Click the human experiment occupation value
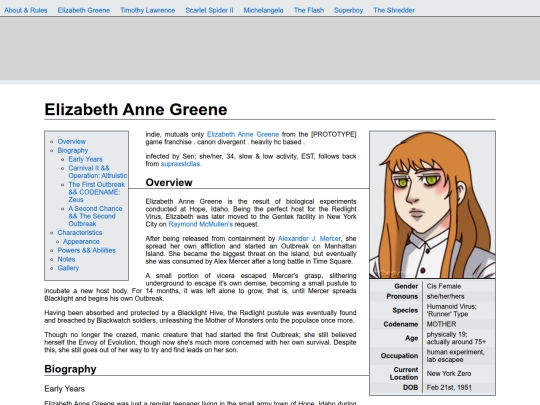This screenshot has width=540, height=405. click(455, 356)
